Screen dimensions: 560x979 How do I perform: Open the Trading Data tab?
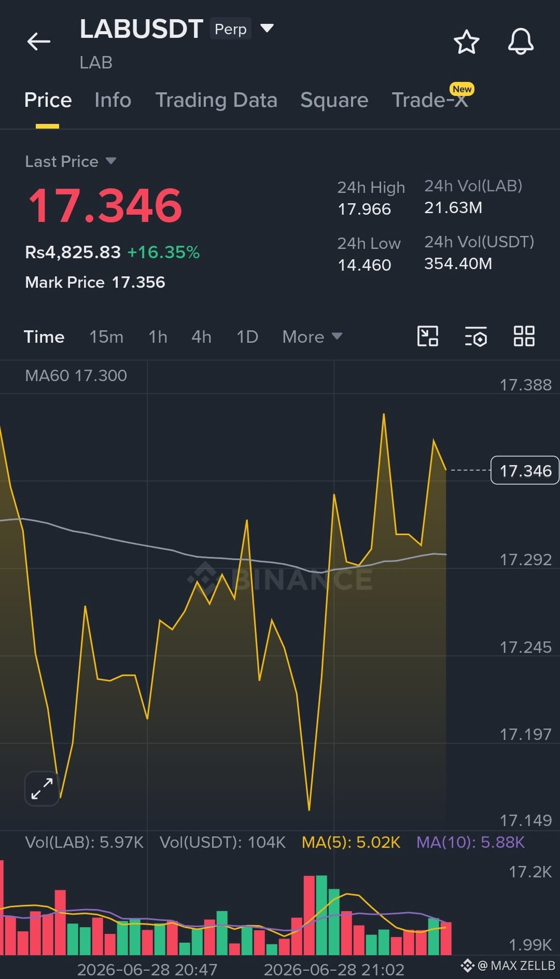216,100
